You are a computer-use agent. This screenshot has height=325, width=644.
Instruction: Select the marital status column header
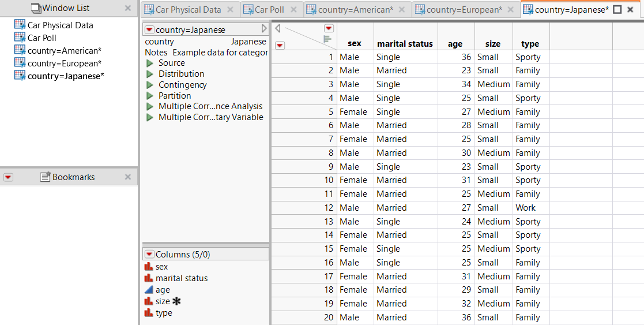click(x=405, y=44)
